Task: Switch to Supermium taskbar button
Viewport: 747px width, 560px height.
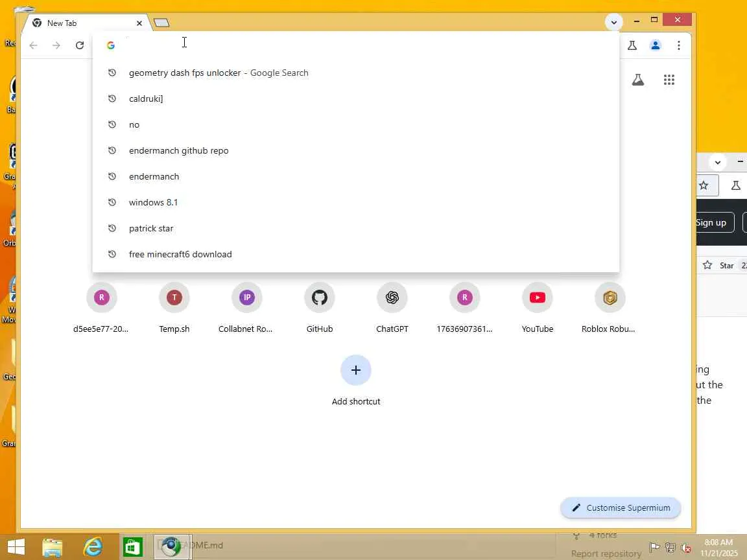Action: click(172, 546)
